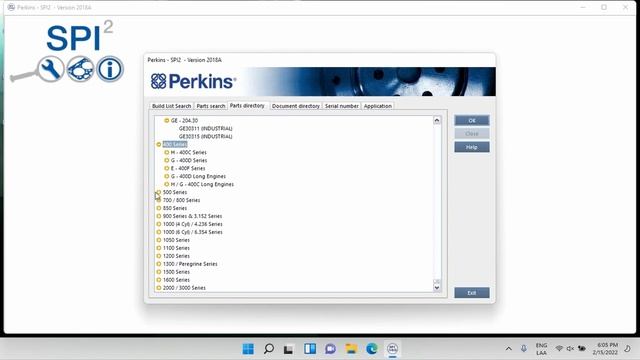The image size is (640, 360).
Task: Open File Explorer from the taskbar
Action: 351,349
